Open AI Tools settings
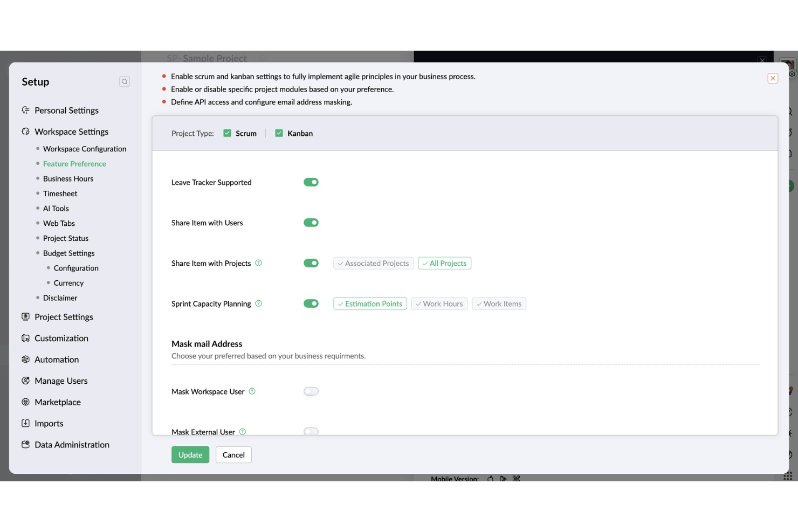Image resolution: width=798 pixels, height=532 pixels. [x=56, y=209]
